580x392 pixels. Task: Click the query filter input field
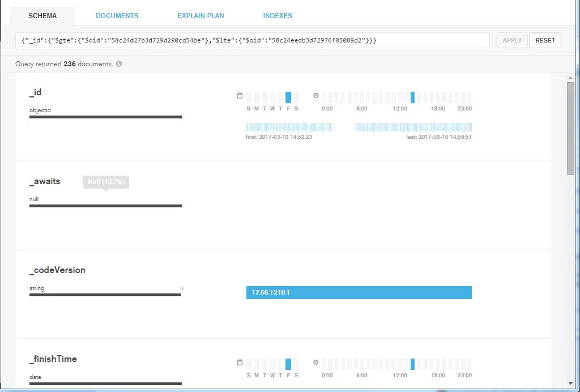[x=253, y=40]
